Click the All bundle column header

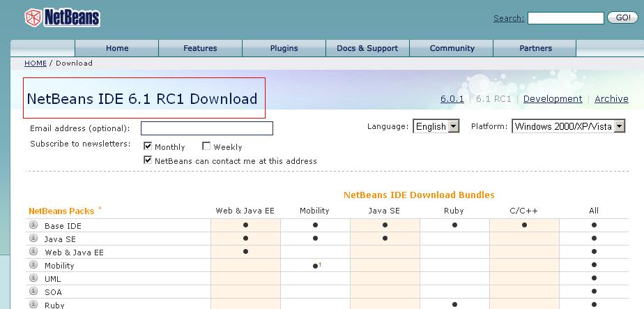coord(594,211)
